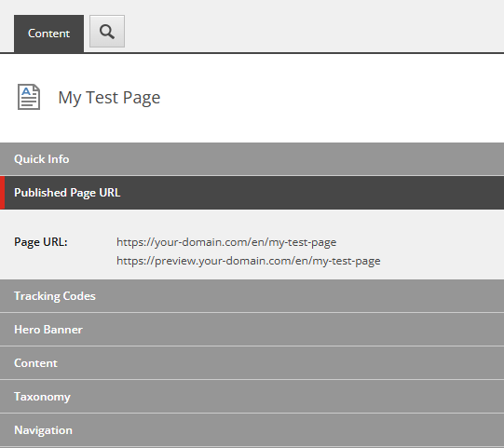Expand the Taxonomy section

click(x=252, y=397)
